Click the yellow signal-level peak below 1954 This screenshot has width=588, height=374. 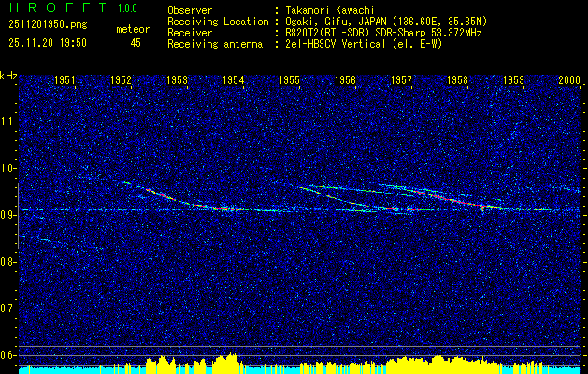(227, 363)
